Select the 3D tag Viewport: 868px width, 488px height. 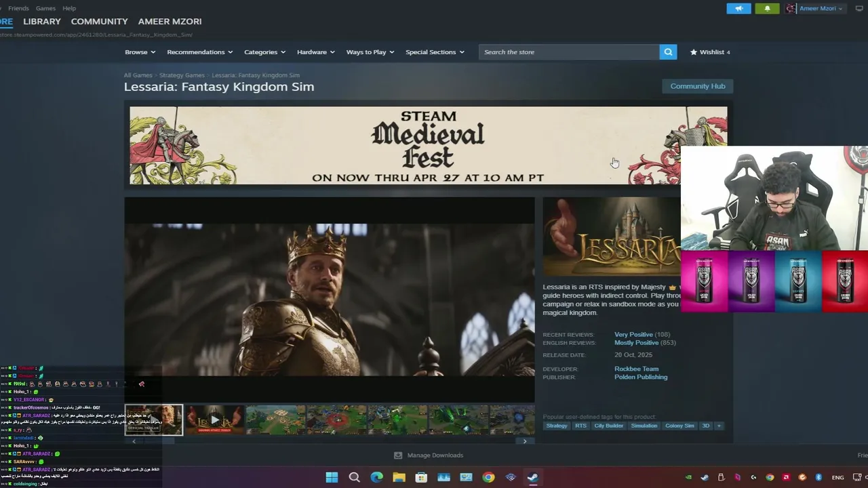(706, 426)
